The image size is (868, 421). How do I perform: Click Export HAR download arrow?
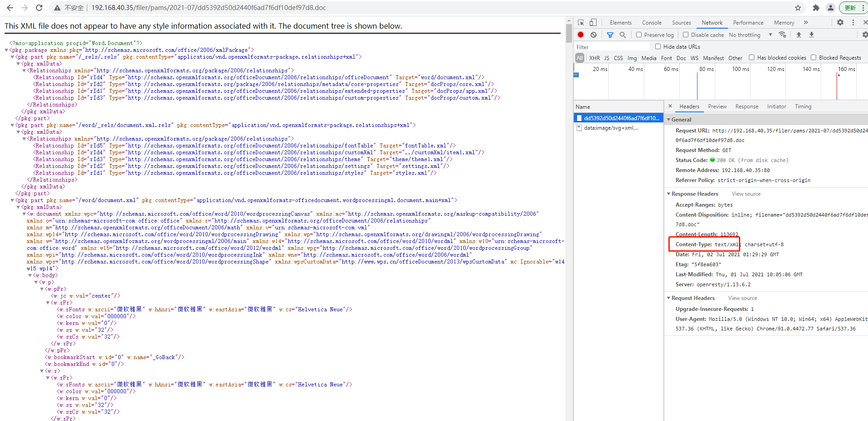[811, 35]
